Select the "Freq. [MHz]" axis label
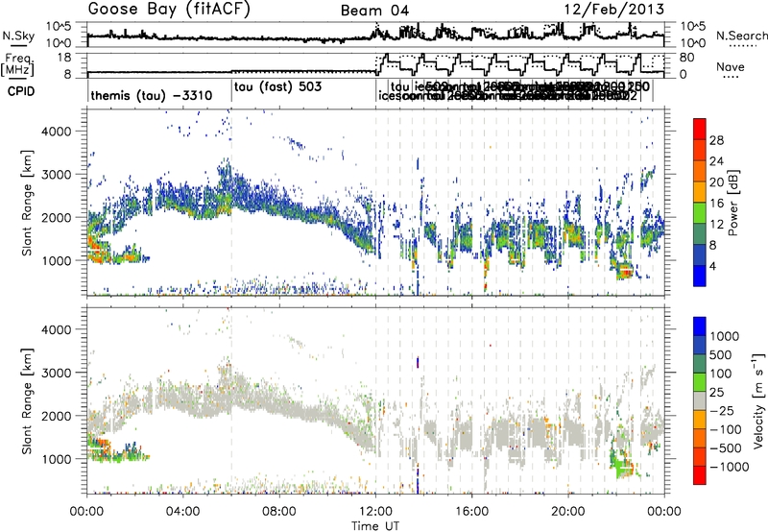This screenshot has height=532, width=768. pos(17,64)
